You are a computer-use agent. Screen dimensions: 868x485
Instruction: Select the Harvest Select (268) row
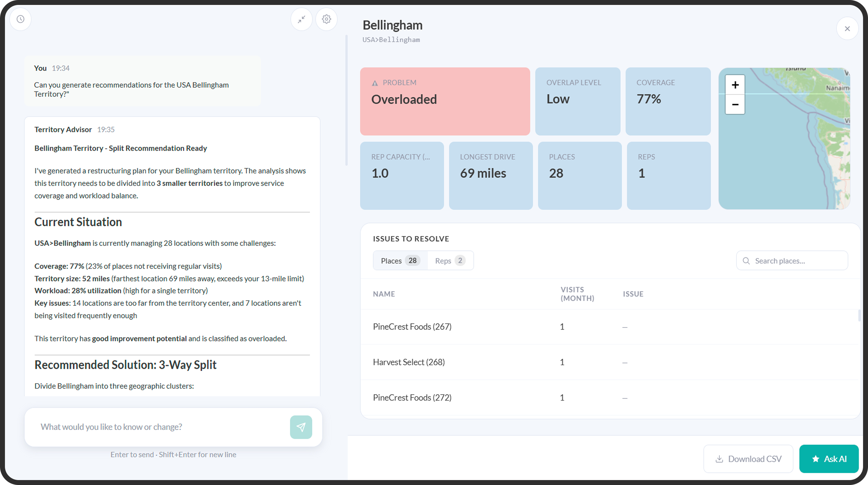pos(610,362)
